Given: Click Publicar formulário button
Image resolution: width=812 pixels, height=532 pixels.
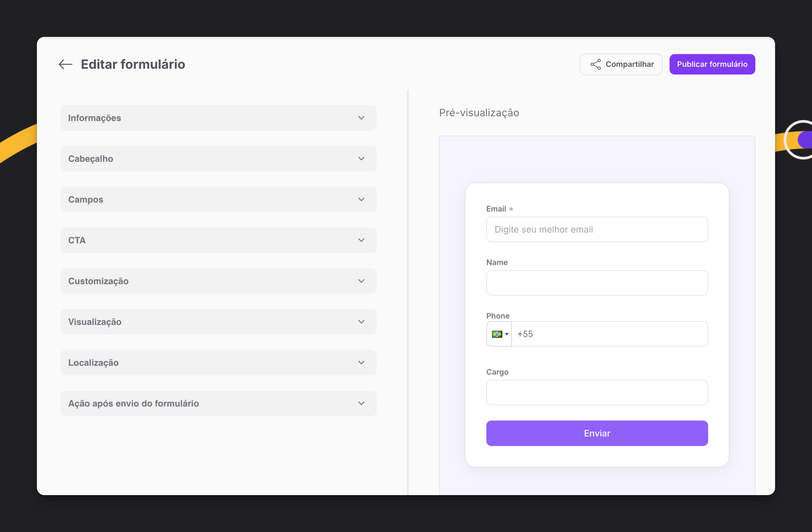Looking at the screenshot, I should tap(712, 64).
